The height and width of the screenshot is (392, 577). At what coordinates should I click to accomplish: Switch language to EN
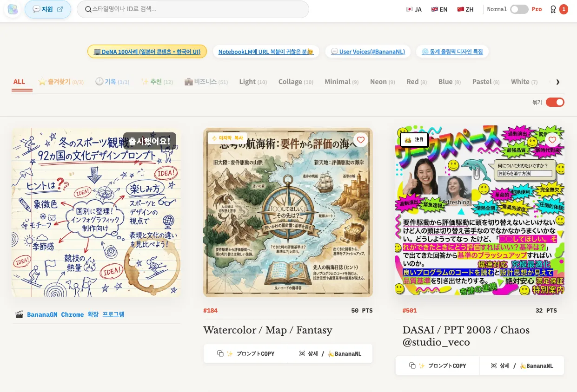[x=439, y=9]
